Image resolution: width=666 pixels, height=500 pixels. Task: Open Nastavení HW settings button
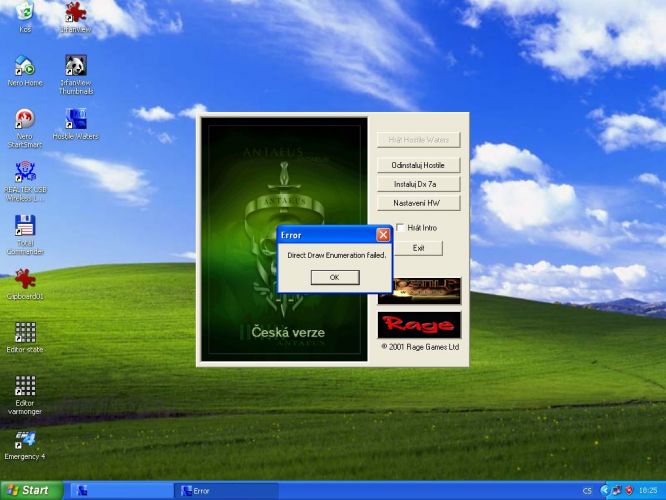(418, 203)
